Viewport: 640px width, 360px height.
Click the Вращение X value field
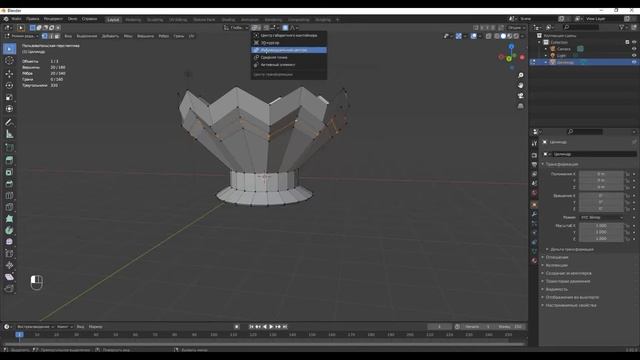click(601, 196)
